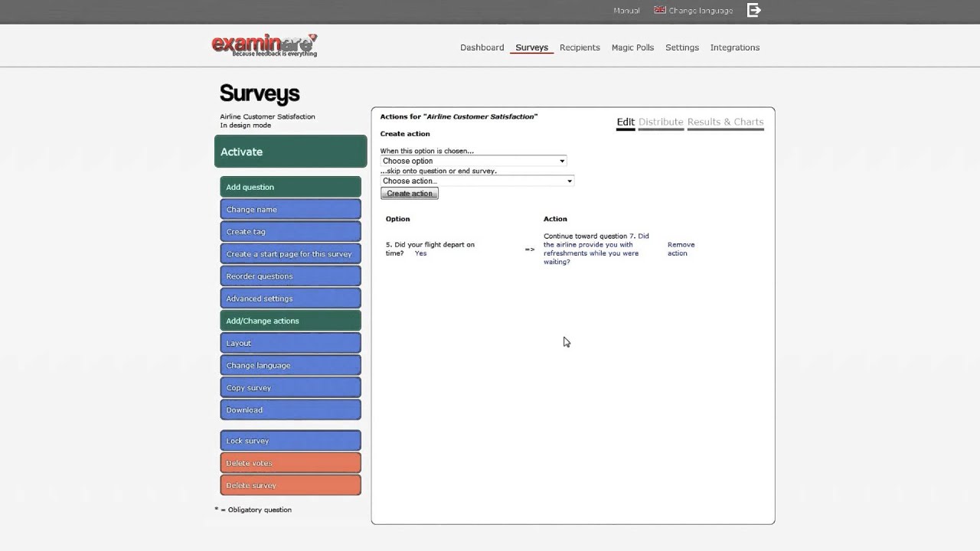Image resolution: width=980 pixels, height=551 pixels.
Task: Click Download button
Action: point(290,409)
